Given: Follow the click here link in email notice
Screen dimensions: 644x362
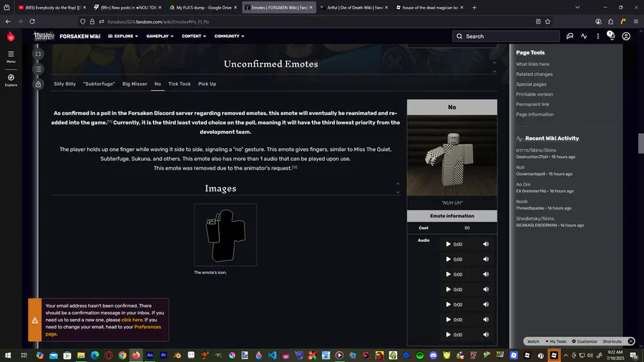Looking at the screenshot, I should tap(132, 320).
